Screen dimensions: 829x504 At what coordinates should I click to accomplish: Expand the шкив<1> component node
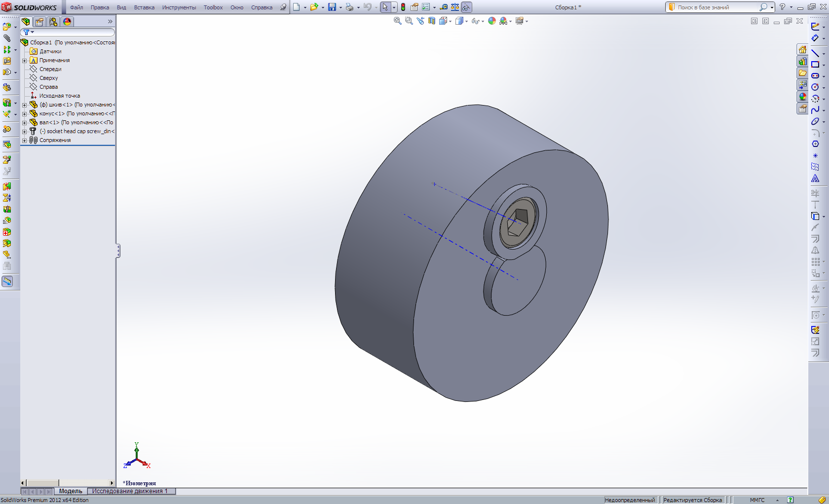[24, 105]
